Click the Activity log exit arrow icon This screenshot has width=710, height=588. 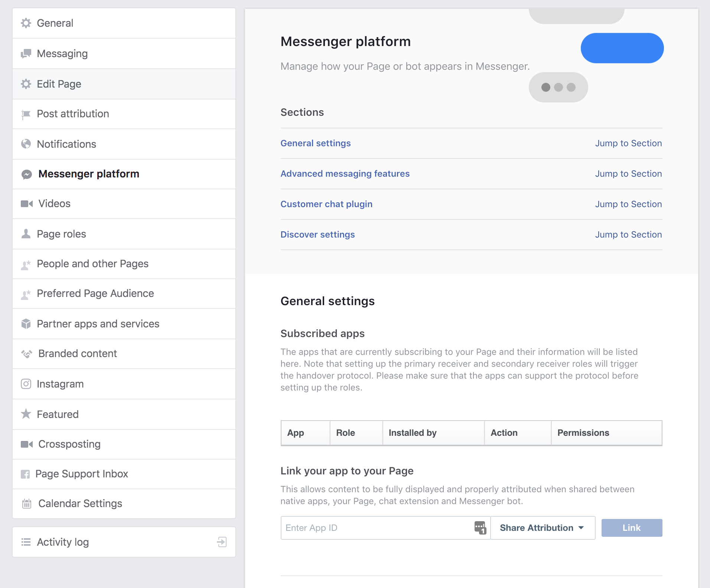(x=222, y=542)
